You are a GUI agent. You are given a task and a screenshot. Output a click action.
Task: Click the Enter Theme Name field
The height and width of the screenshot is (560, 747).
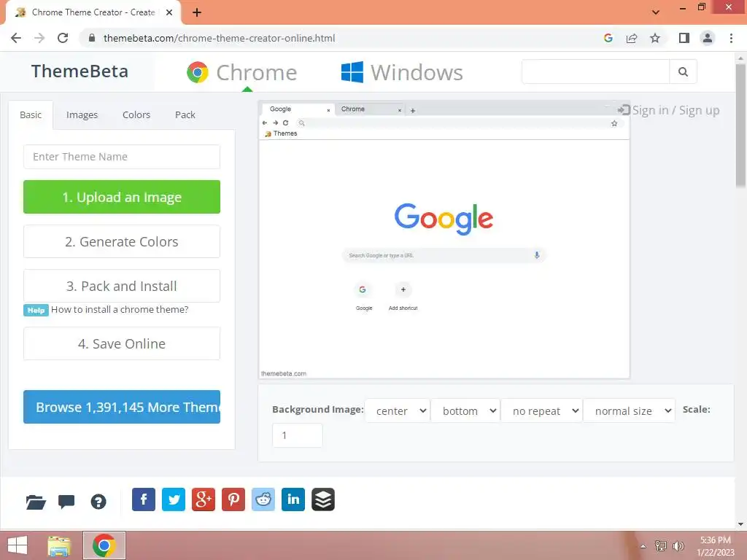(x=122, y=157)
